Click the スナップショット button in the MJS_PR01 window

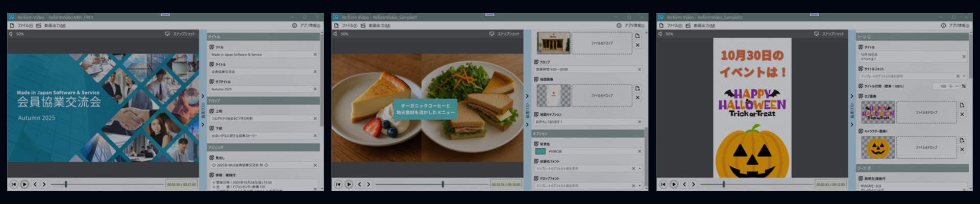180,34
